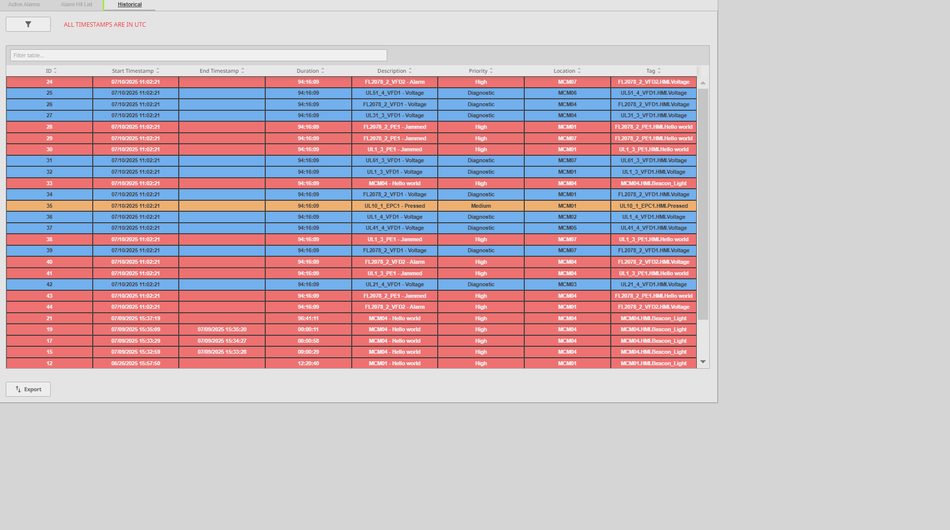Sort by Tag column arrows

click(660, 71)
